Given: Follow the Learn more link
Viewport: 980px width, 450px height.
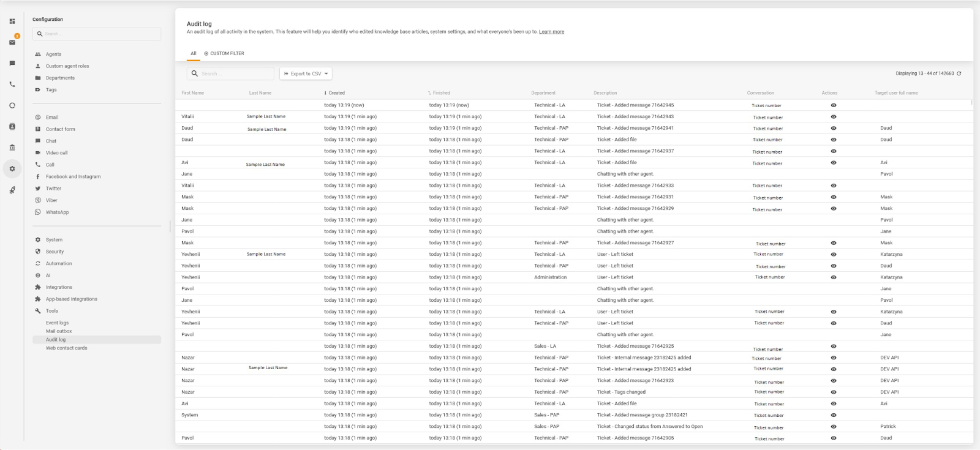Looking at the screenshot, I should pos(551,32).
